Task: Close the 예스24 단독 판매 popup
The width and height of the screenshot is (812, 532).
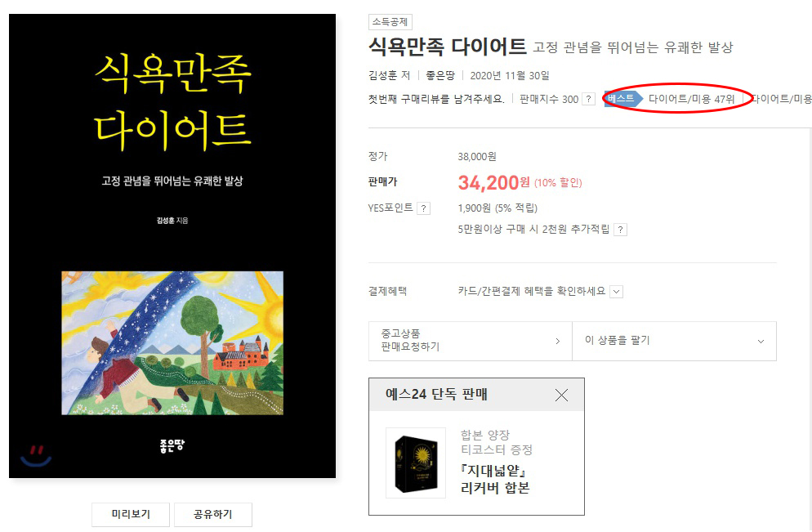Action: click(x=561, y=396)
